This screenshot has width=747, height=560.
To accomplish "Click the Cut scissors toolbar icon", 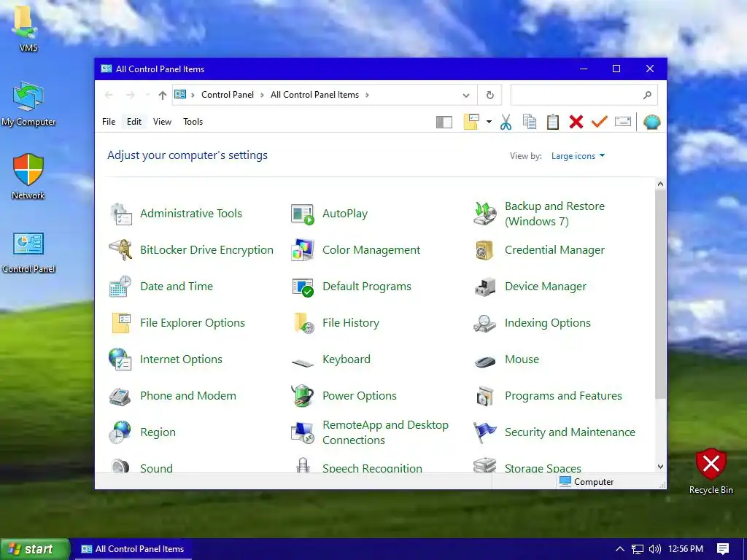I will (506, 122).
